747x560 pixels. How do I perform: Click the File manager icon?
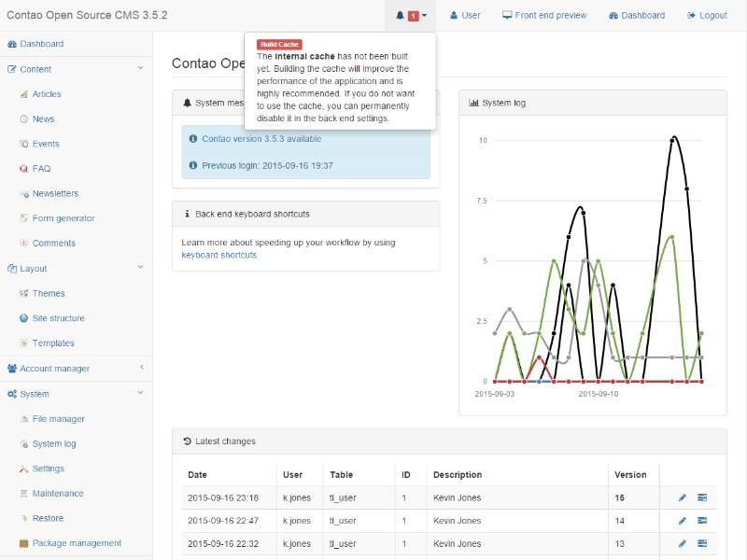click(x=24, y=419)
